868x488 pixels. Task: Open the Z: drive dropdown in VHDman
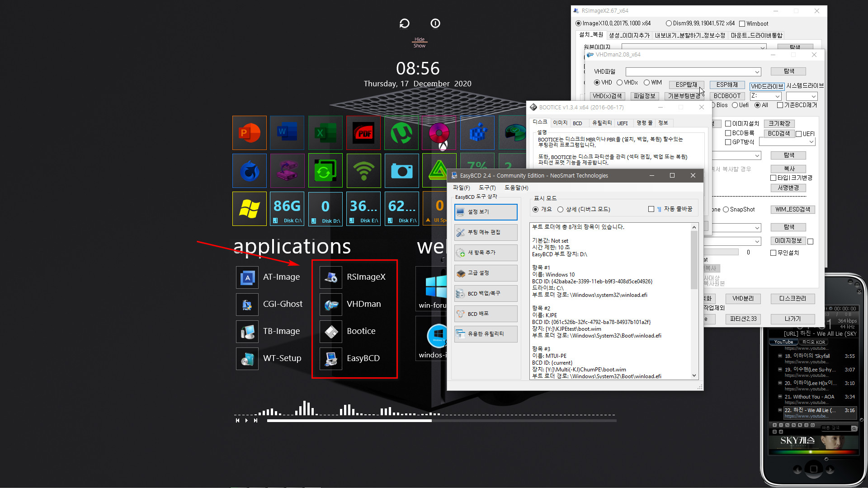[x=777, y=96]
